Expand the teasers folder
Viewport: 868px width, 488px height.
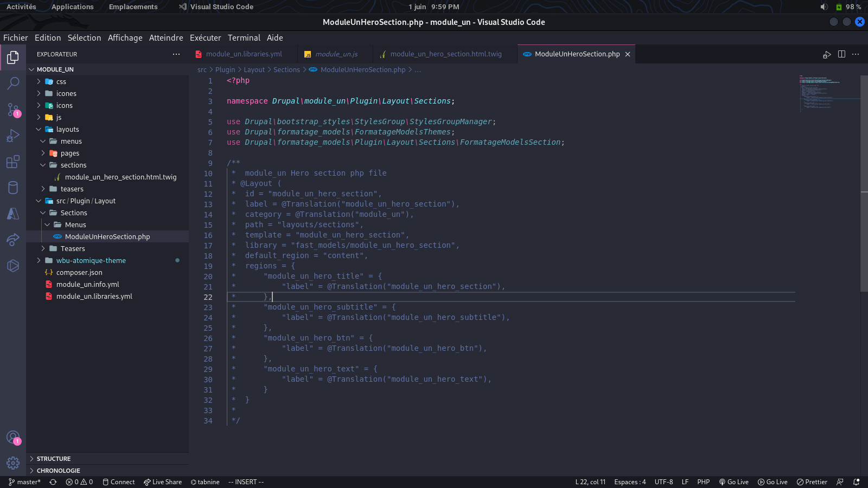(107, 189)
